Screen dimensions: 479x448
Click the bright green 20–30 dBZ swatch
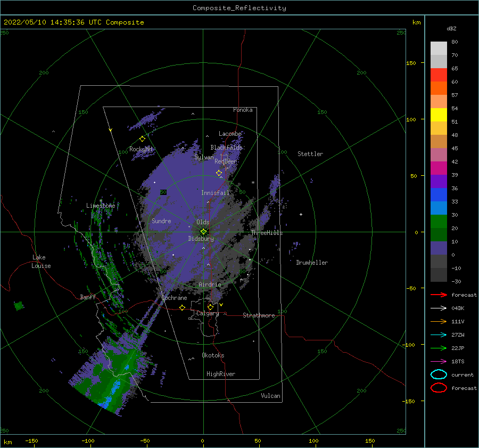[439, 221]
